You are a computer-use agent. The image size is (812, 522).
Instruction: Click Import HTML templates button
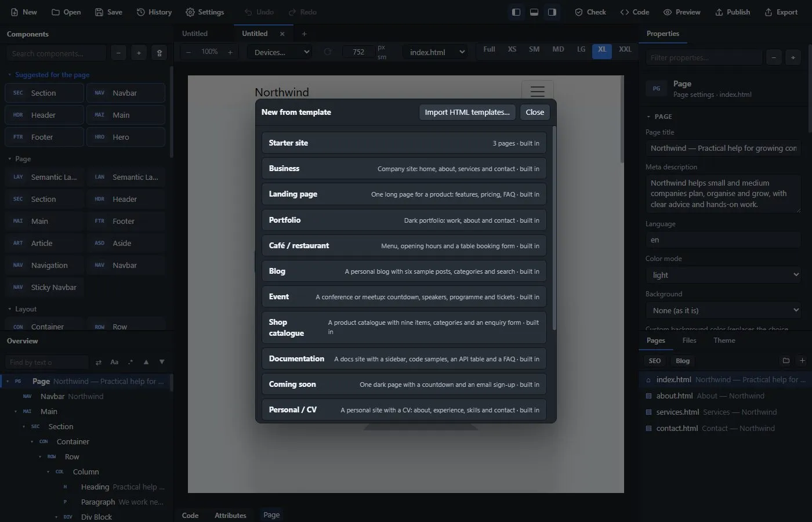(x=467, y=113)
